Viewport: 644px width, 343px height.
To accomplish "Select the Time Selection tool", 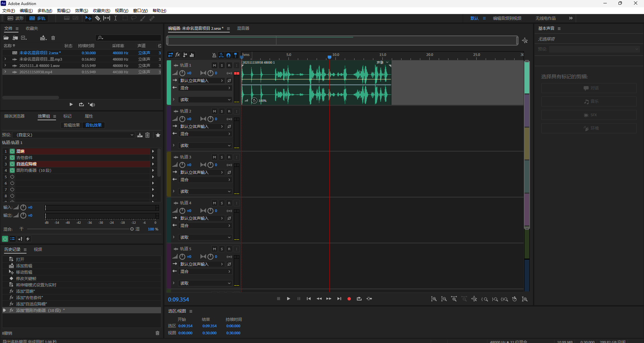I will pos(115,18).
